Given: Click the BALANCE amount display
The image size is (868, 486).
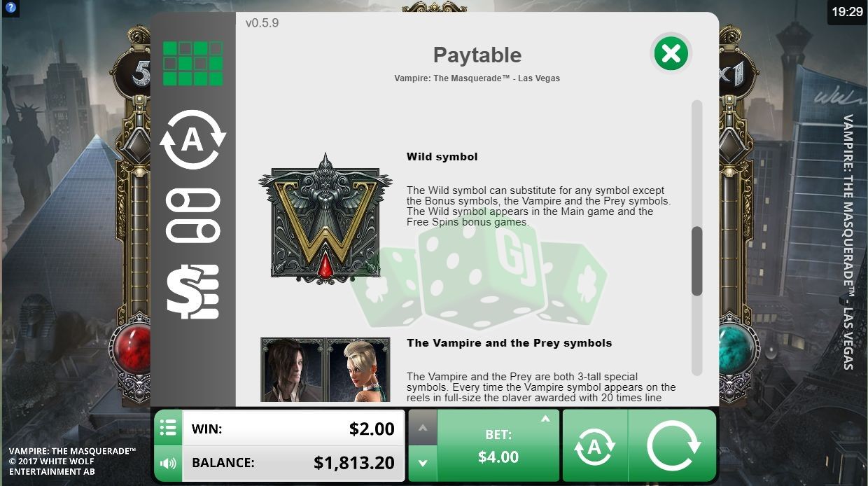Looking at the screenshot, I should click(x=293, y=463).
